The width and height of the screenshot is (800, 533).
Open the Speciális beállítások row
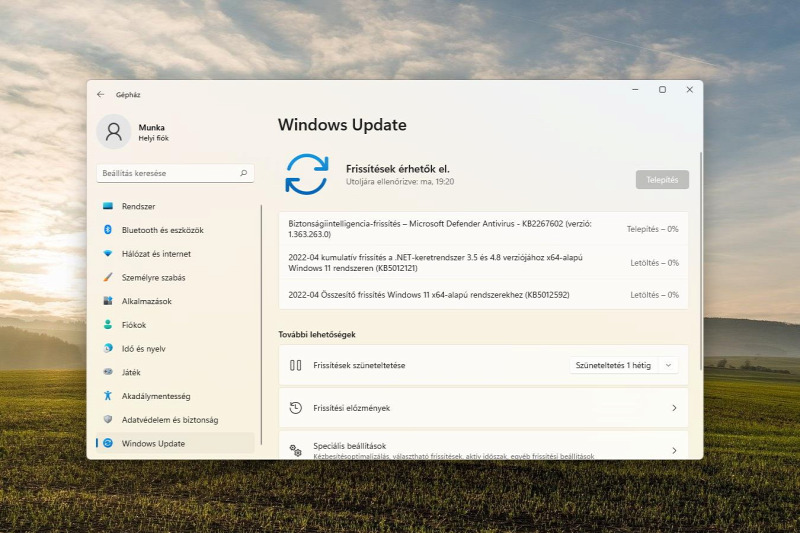click(x=483, y=446)
